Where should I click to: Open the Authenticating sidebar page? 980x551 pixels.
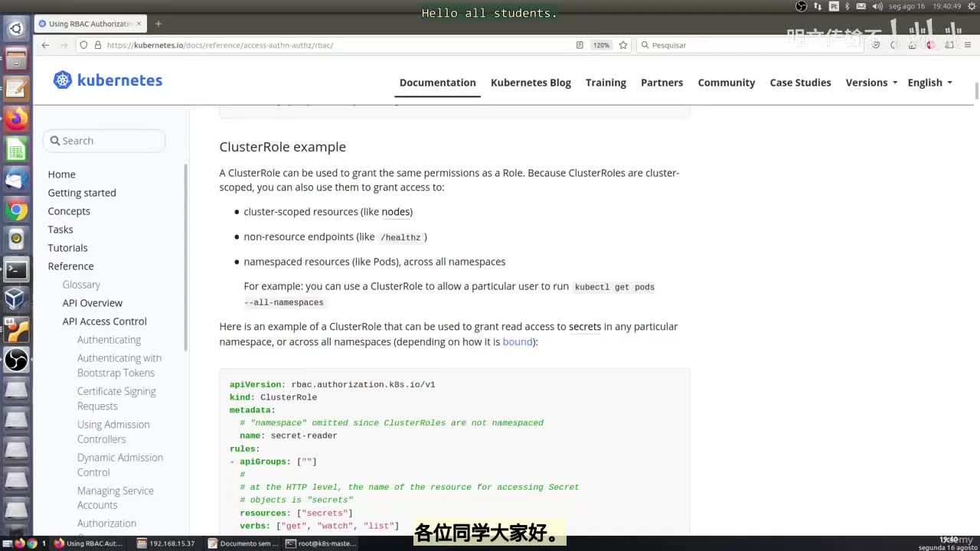pyautogui.click(x=109, y=340)
